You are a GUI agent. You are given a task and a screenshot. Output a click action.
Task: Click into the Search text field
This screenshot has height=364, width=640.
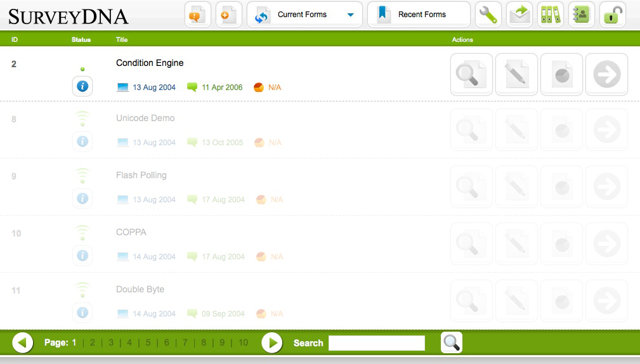pyautogui.click(x=376, y=343)
